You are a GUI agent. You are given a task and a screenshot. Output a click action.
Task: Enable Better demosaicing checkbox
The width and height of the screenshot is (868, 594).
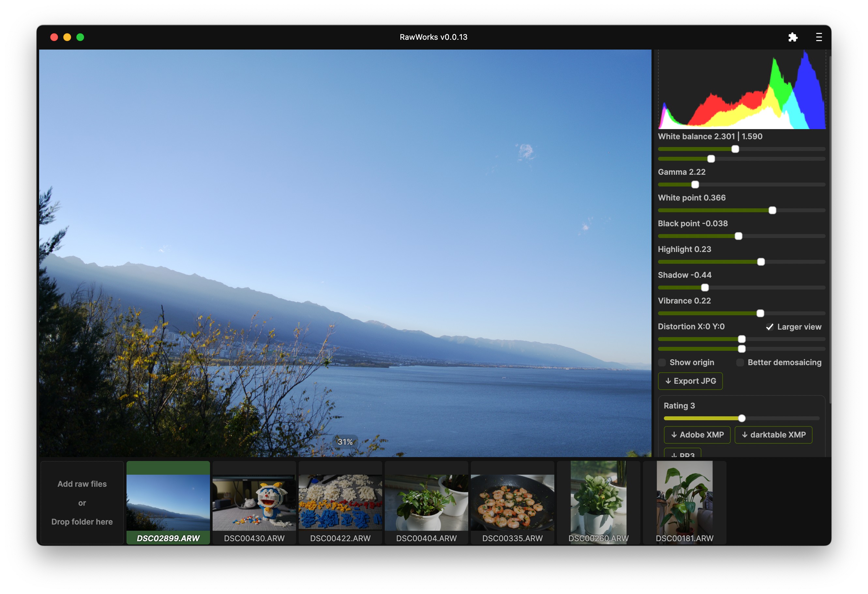(x=740, y=362)
